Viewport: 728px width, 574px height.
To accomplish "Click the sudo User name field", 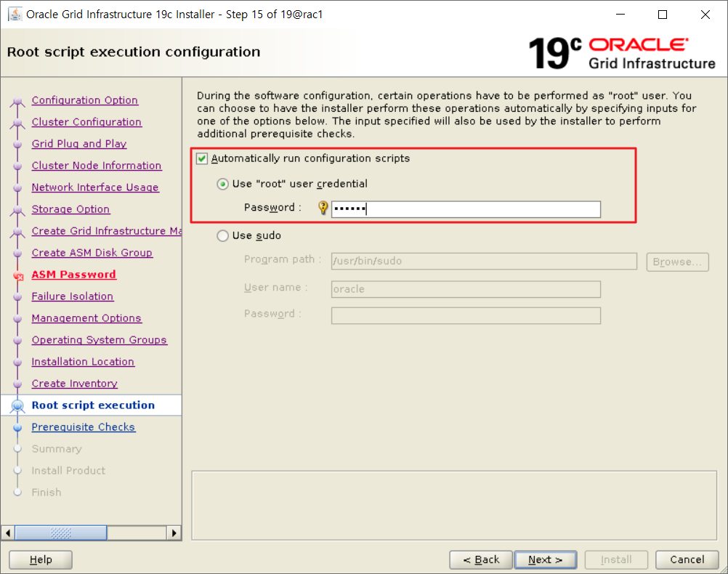I will [x=466, y=289].
